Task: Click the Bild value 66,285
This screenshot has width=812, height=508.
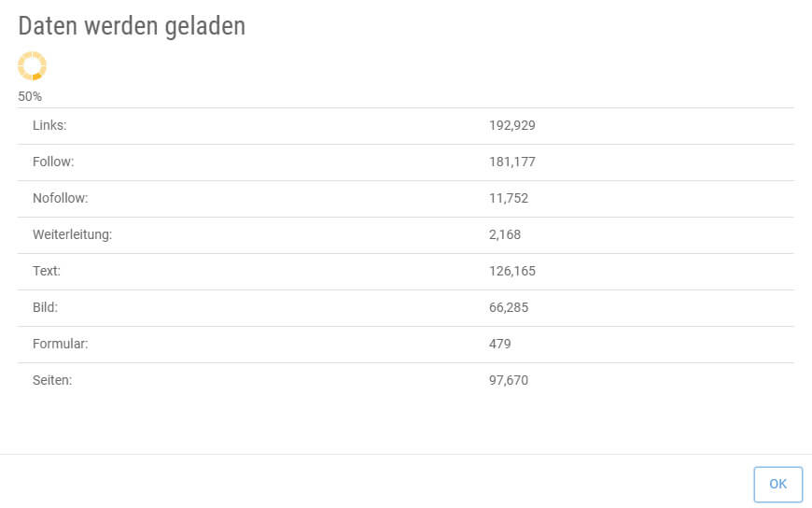Action: tap(509, 307)
